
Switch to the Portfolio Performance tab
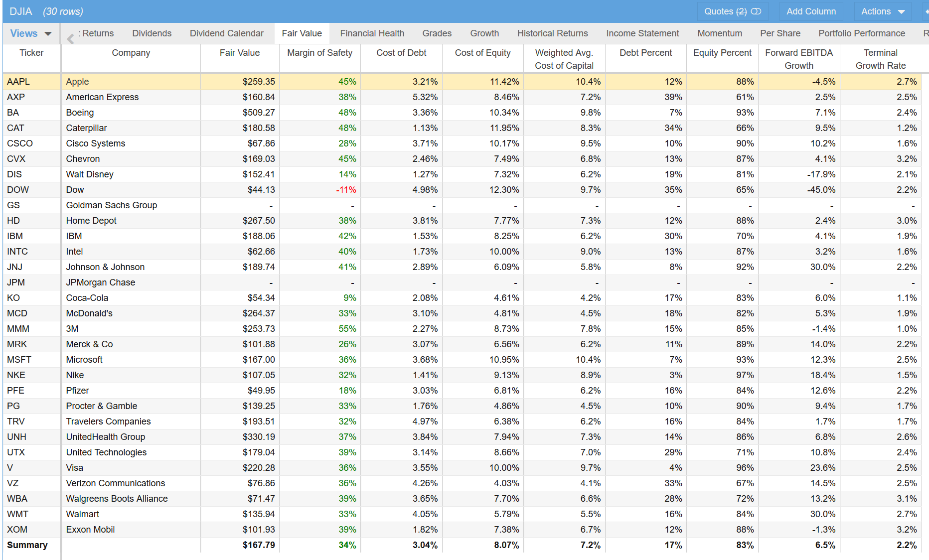click(x=861, y=33)
